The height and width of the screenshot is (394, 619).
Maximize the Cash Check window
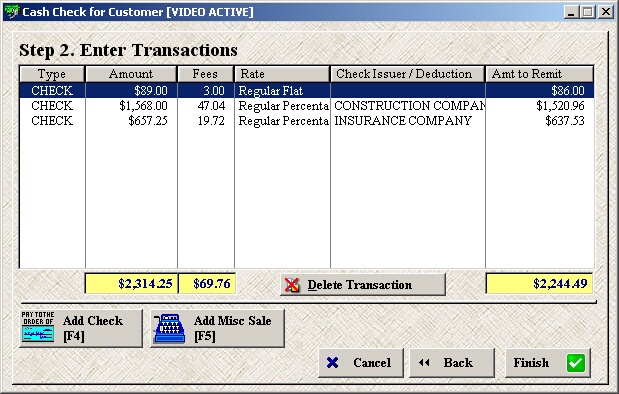coord(587,12)
